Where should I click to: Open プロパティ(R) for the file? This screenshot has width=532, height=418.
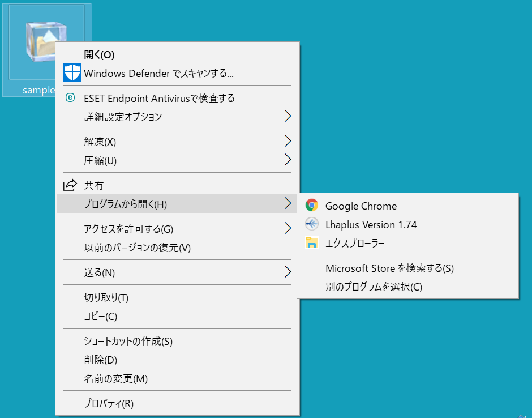coord(177,403)
